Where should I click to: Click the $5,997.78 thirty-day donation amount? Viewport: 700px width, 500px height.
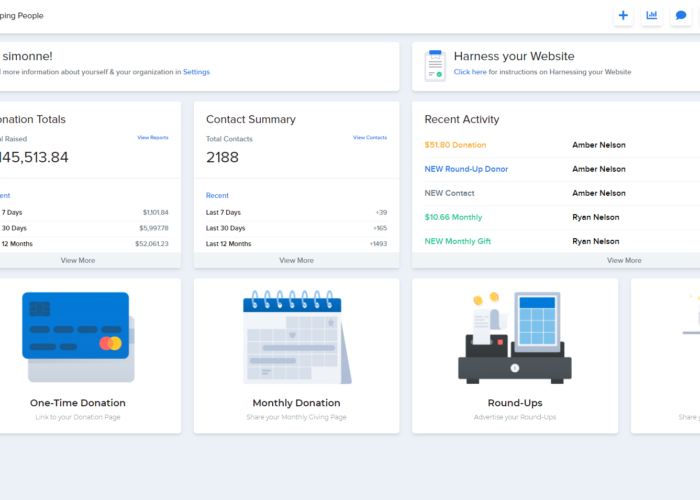154,228
